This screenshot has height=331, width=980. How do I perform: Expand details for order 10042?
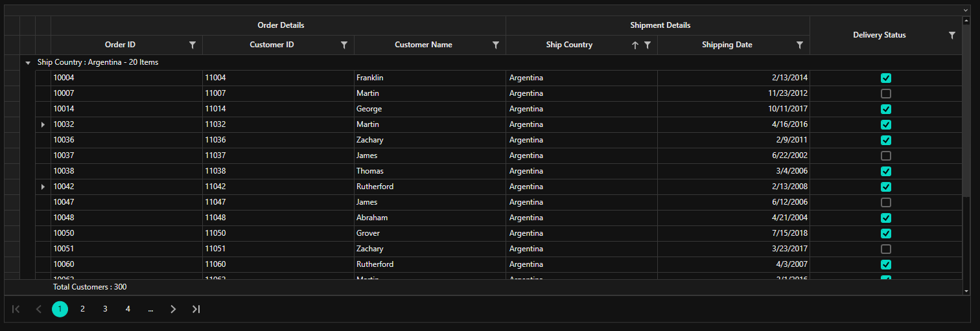click(x=43, y=187)
